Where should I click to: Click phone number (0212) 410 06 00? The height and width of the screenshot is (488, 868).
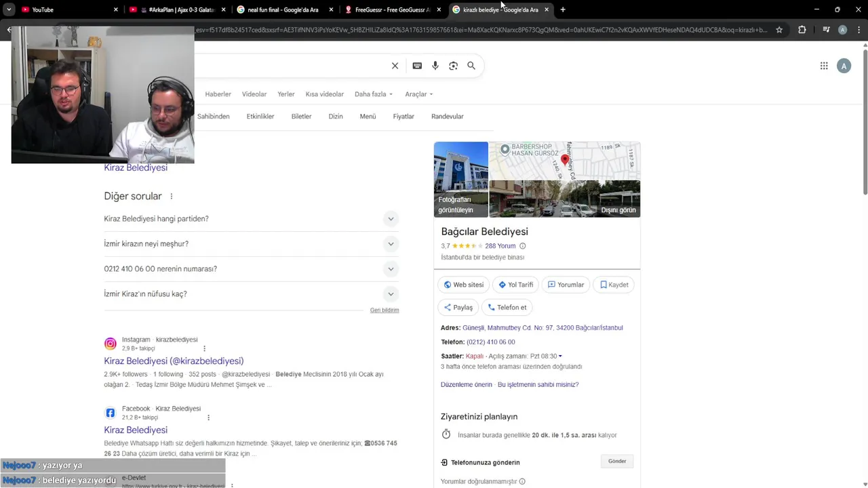click(491, 342)
